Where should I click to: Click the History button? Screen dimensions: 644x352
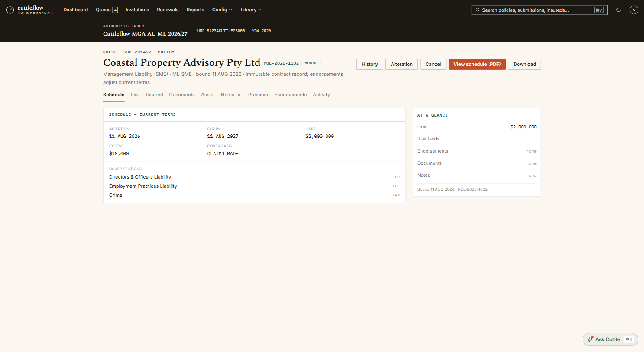tap(369, 64)
